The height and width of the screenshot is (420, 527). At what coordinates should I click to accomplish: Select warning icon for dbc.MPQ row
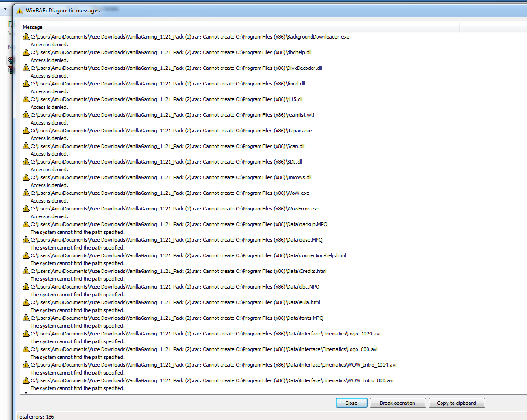(x=26, y=286)
